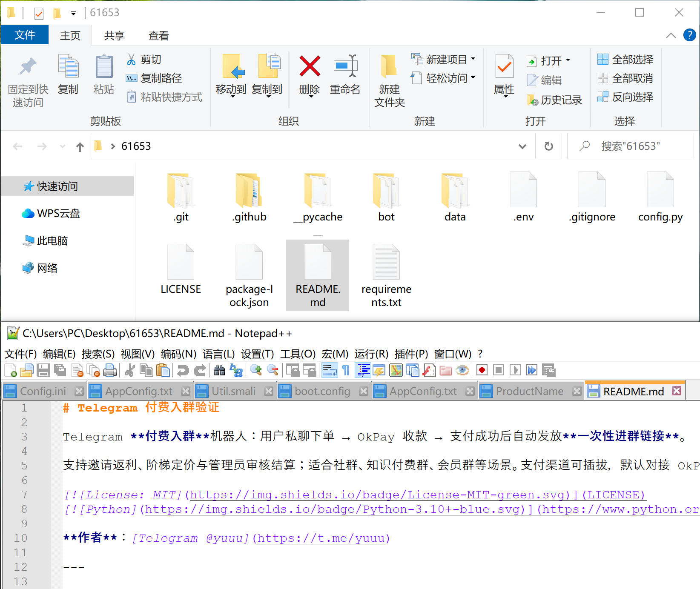Start macro recording with the red dot
The image size is (700, 589).
click(x=482, y=370)
